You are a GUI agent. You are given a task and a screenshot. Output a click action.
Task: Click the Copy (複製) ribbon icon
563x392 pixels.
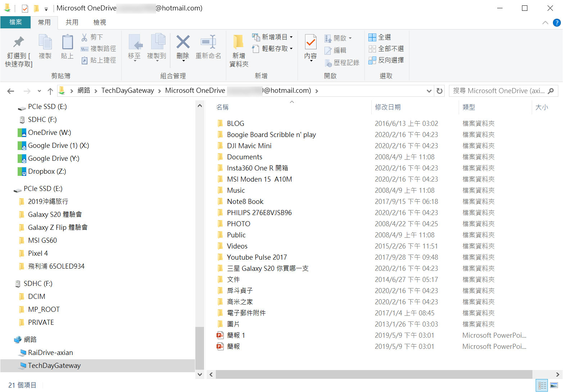[x=45, y=42]
